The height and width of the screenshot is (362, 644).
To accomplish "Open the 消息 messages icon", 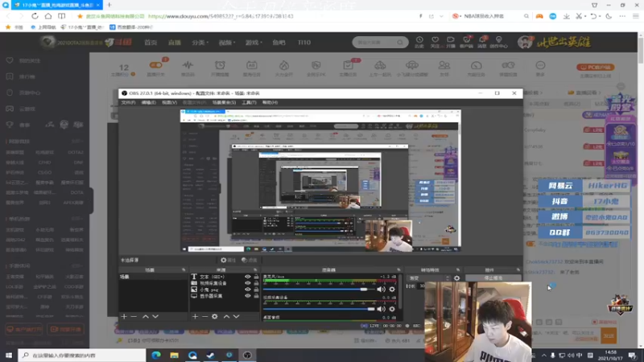I will coord(482,42).
